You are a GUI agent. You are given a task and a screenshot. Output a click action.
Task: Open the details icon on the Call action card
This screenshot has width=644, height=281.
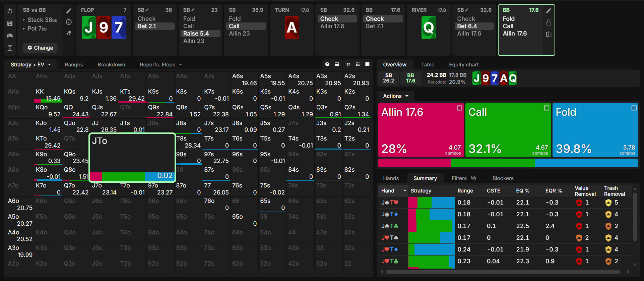pyautogui.click(x=546, y=108)
